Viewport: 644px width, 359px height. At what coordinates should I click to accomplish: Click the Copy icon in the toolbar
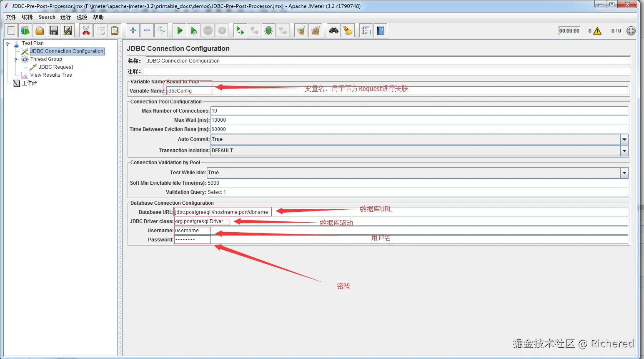[x=100, y=30]
